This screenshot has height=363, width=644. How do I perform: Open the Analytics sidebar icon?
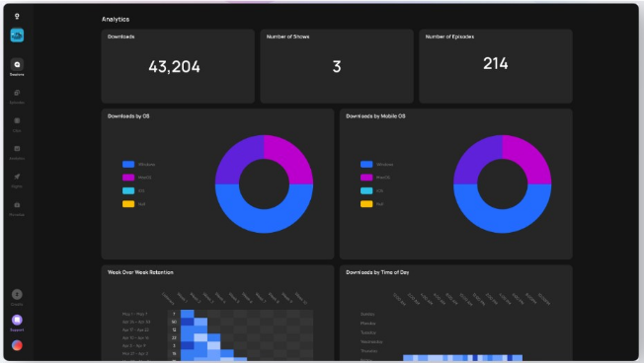(17, 149)
